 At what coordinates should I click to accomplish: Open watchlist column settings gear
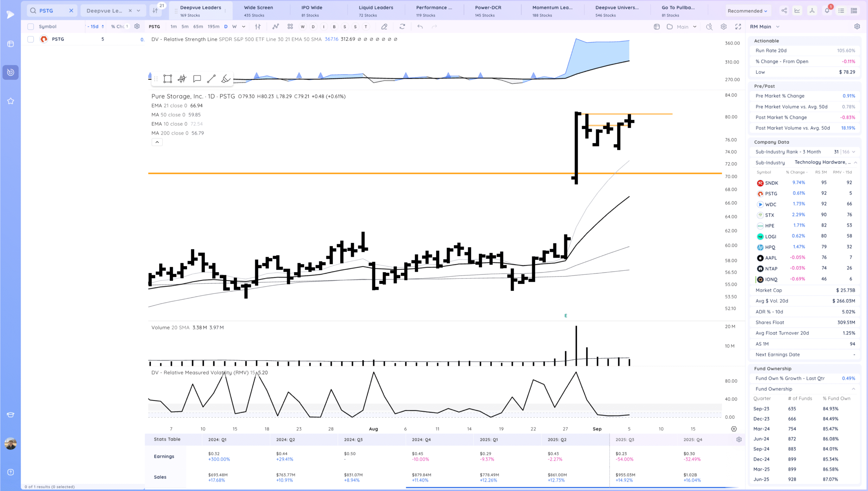pos(137,26)
